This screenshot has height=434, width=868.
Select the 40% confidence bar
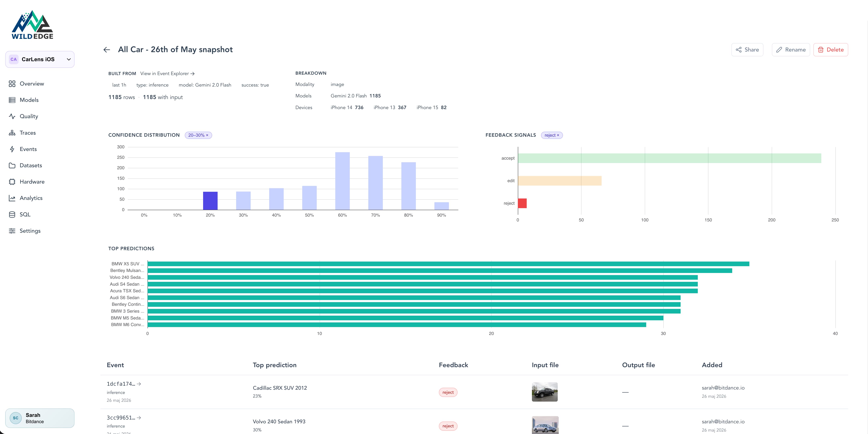276,199
